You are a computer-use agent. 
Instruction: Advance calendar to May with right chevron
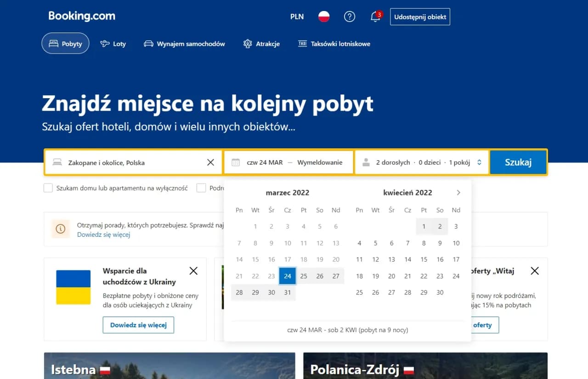pos(458,193)
